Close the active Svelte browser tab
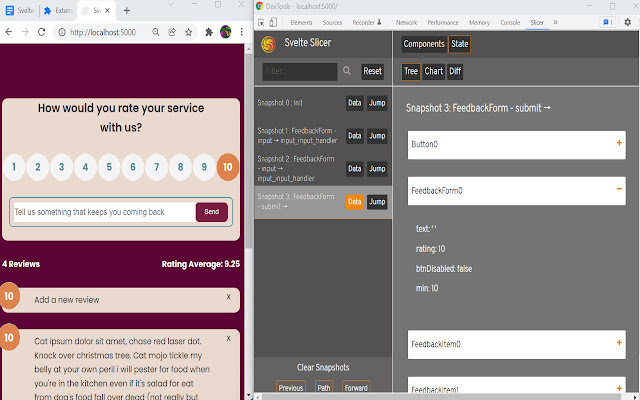This screenshot has width=640, height=400. point(107,11)
